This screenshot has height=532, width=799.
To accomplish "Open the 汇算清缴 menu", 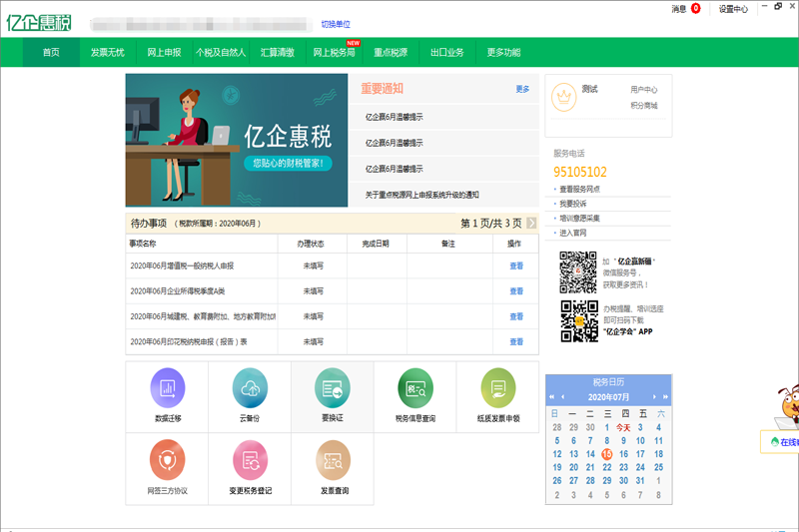I will (x=278, y=52).
